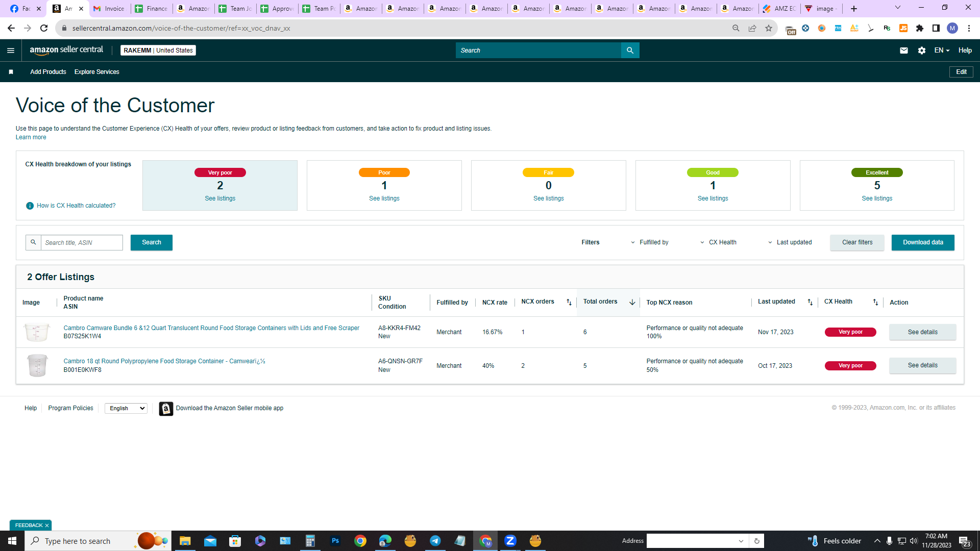Expand the CX Health filter dropdown
980x551 pixels.
click(x=718, y=242)
